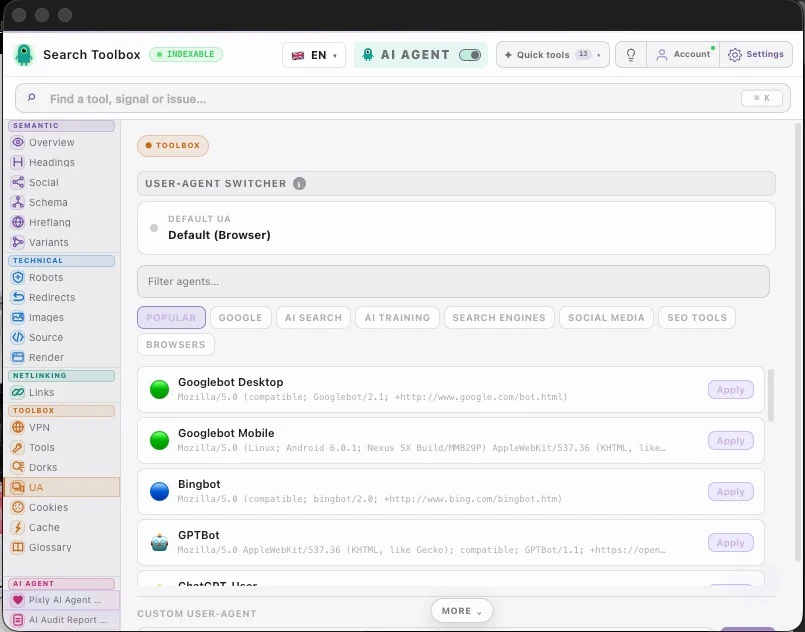Open the Hreflang globe icon
Viewport: 805px width, 632px height.
(18, 222)
